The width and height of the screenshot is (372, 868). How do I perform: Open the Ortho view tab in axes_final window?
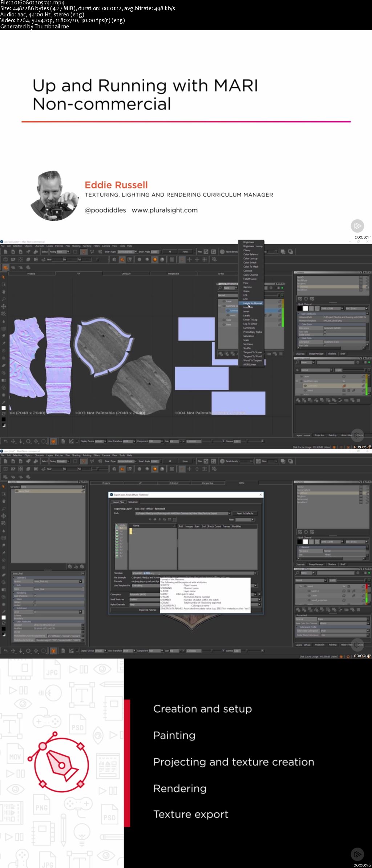[x=242, y=483]
